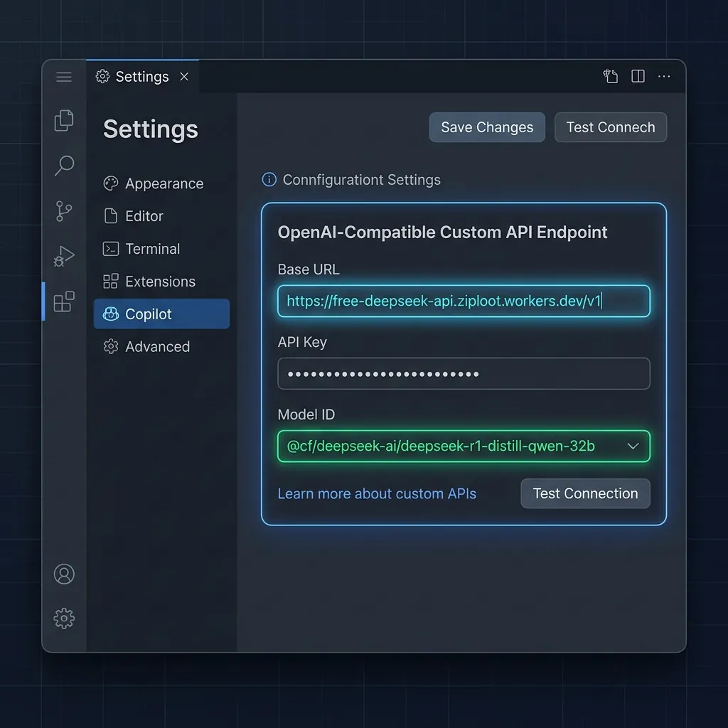The height and width of the screenshot is (728, 728).
Task: Click the Settings page heading
Action: (x=151, y=129)
